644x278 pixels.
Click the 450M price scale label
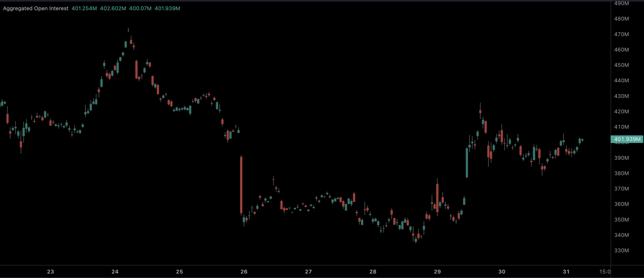(621, 65)
